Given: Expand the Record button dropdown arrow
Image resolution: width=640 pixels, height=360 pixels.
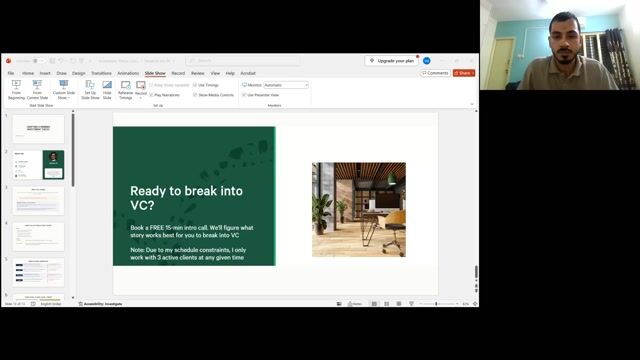Looking at the screenshot, I should pos(141,98).
